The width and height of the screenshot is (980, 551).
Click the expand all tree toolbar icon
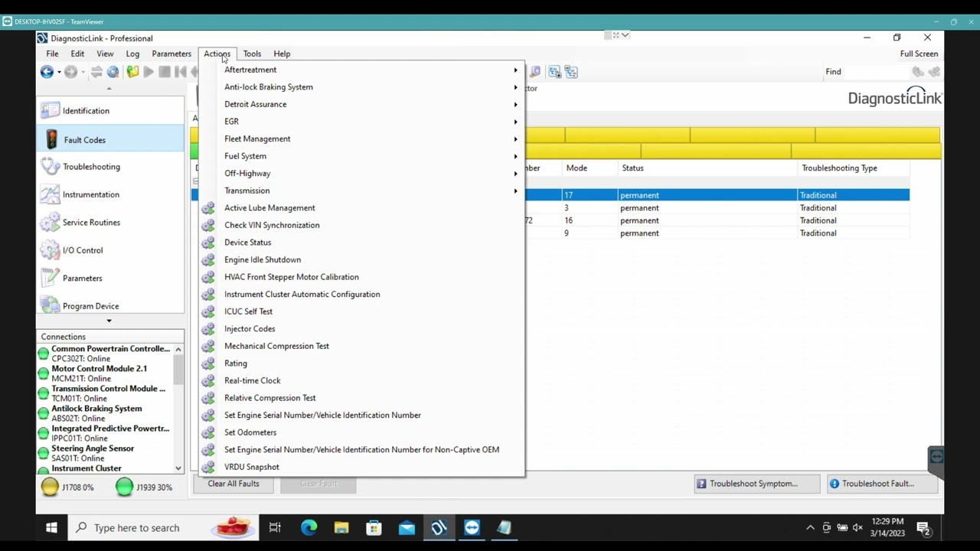(x=555, y=72)
